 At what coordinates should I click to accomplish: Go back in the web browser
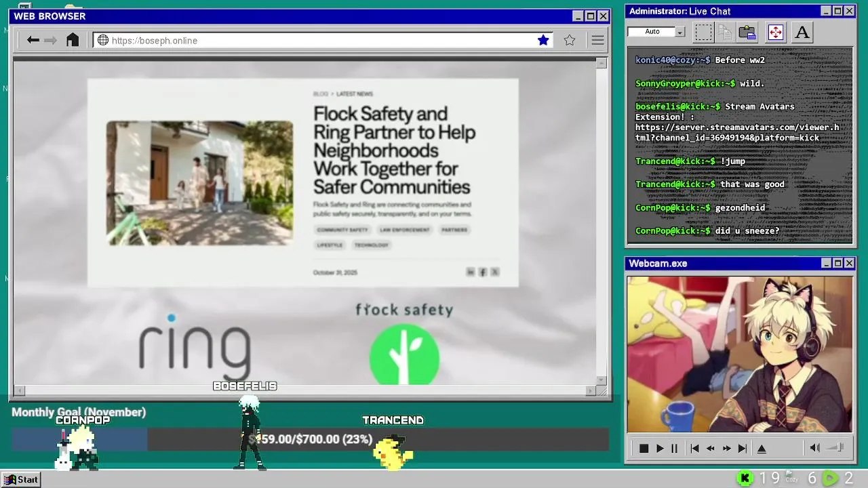tap(33, 40)
